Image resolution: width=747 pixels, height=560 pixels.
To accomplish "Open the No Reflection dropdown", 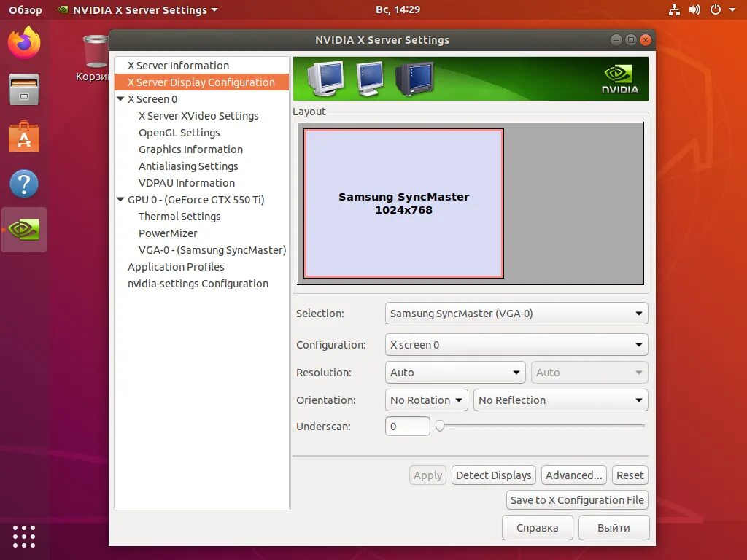I will [x=561, y=400].
